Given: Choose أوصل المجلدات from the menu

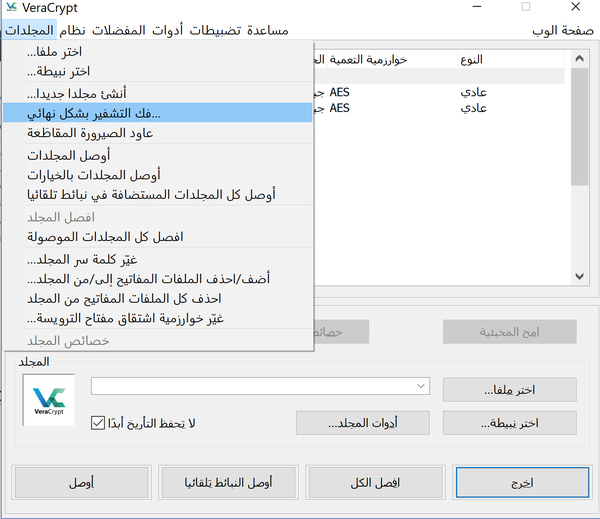Looking at the screenshot, I should 158,155.
